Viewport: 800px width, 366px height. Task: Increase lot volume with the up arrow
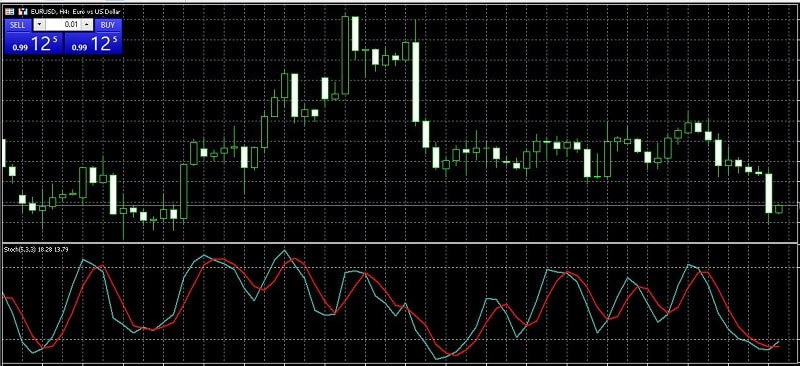click(87, 25)
